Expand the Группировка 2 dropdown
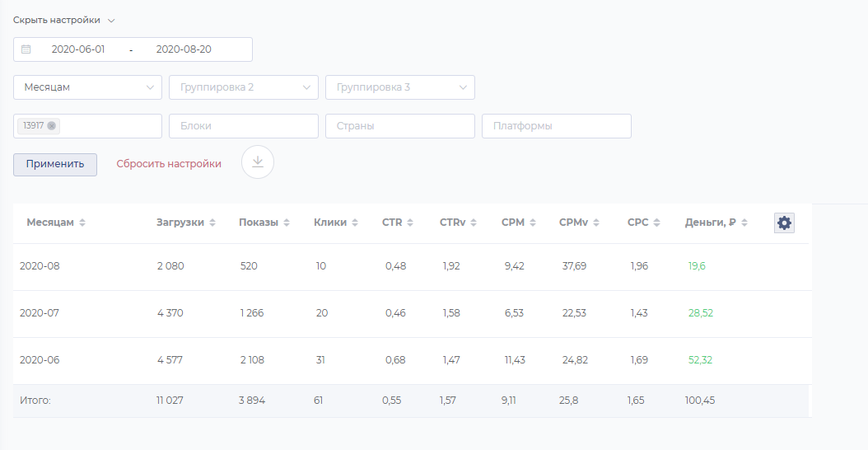 [244, 87]
